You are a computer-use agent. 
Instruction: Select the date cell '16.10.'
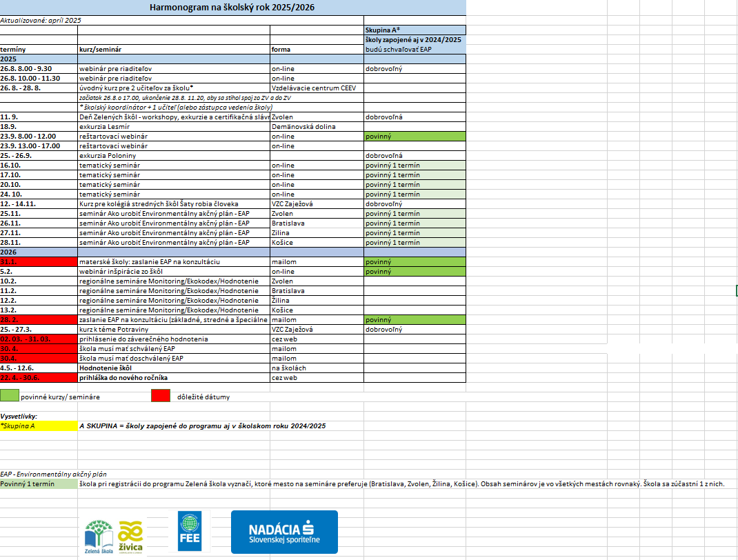coord(39,166)
